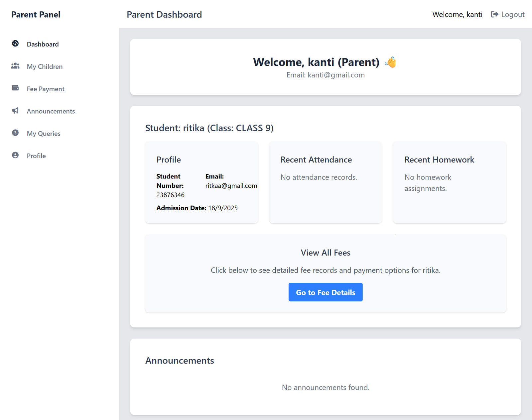Click the logout arrow icon
The width and height of the screenshot is (532, 420).
pos(494,14)
